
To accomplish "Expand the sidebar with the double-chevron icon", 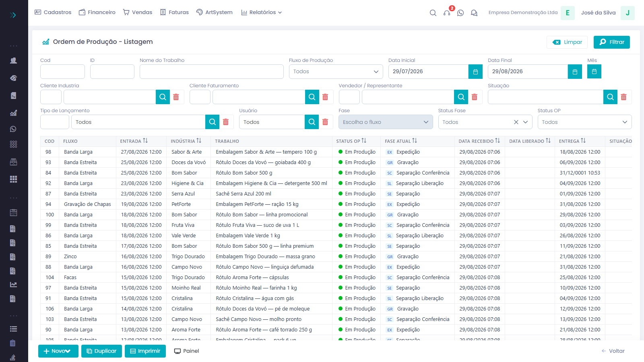I will click(13, 15).
